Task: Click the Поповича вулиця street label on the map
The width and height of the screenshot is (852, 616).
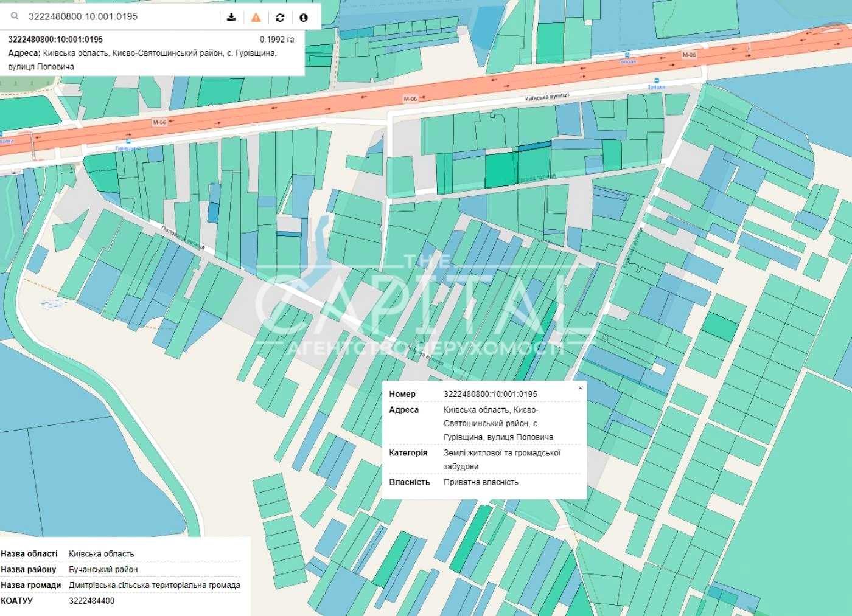Action: tap(183, 238)
